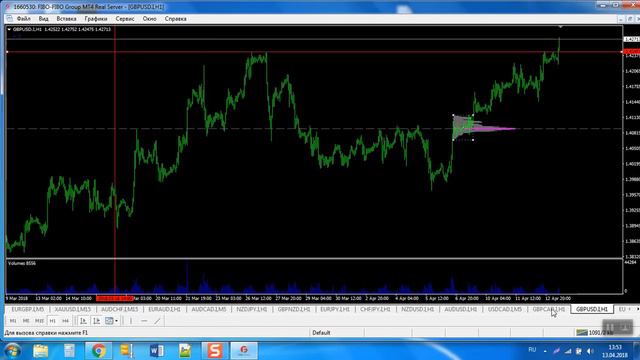Viewport: 640px width, 360px height.
Task: Open the Windows Start menu
Action: coord(12,351)
